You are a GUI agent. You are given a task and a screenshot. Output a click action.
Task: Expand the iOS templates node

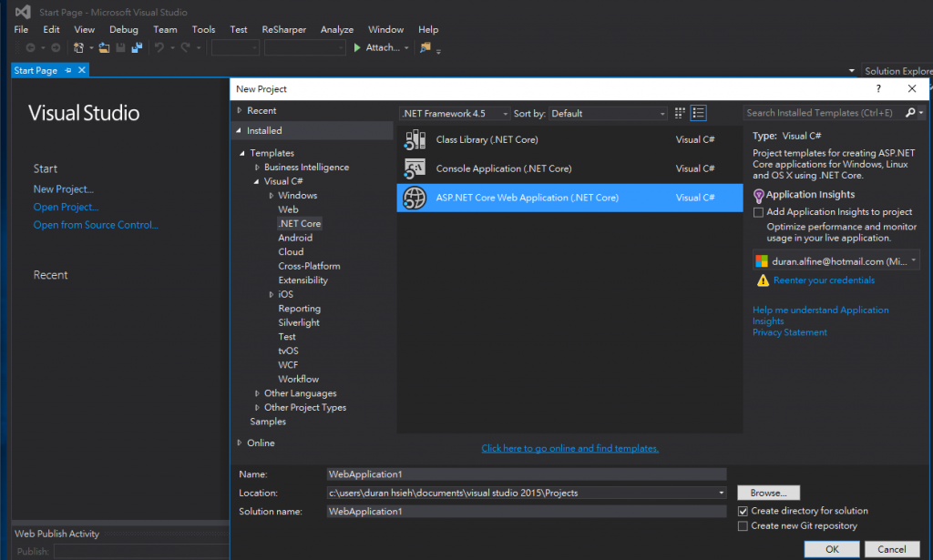[272, 295]
